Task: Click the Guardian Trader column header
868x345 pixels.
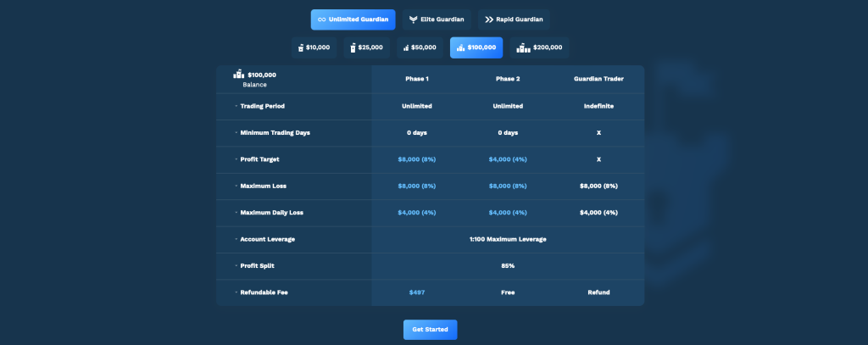Action: click(x=598, y=80)
